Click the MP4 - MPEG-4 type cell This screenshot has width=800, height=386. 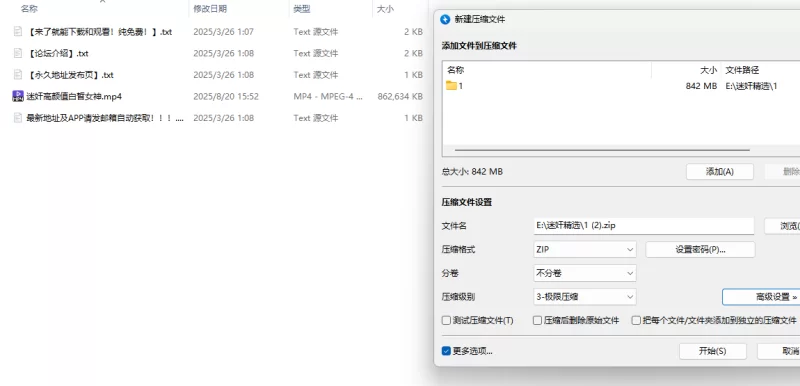click(x=328, y=96)
